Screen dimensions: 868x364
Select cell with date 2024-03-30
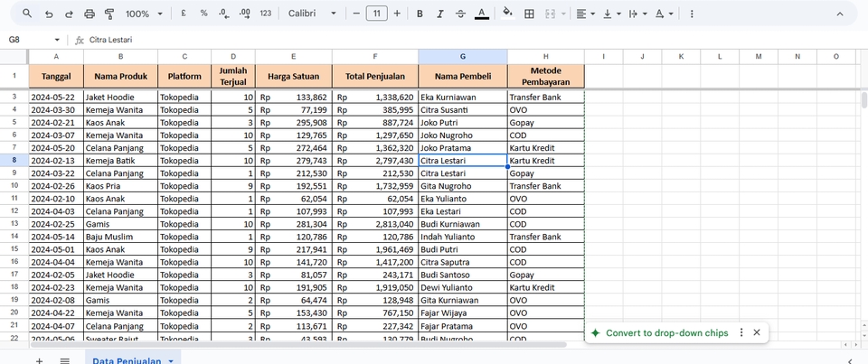coord(56,109)
